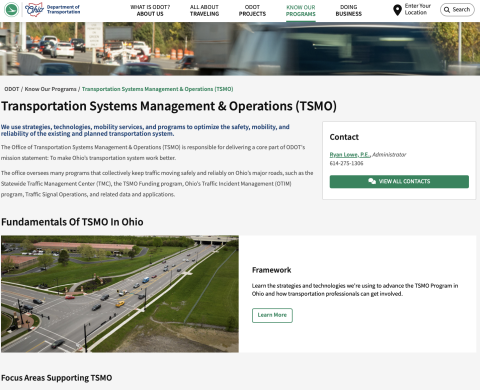
Task: Click the magnifying glass search icon
Action: click(x=447, y=10)
